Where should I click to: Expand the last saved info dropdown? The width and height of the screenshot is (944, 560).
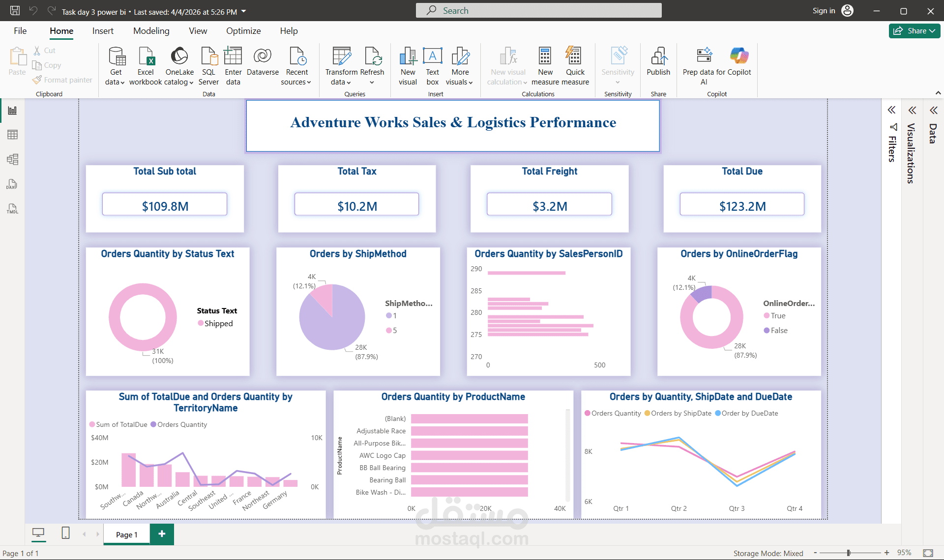pos(242,11)
